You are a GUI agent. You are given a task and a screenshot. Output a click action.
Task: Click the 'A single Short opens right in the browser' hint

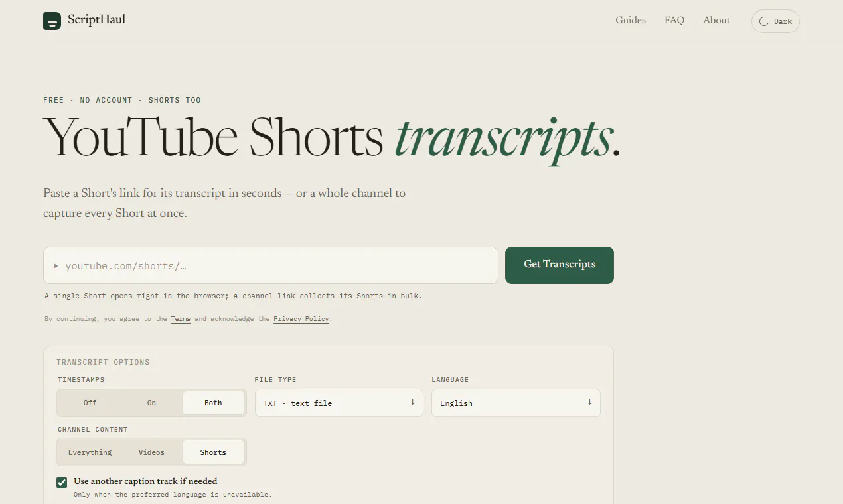click(x=233, y=296)
